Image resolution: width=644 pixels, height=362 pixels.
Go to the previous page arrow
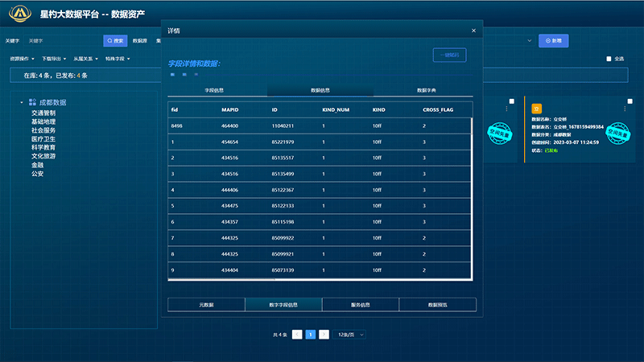297,334
